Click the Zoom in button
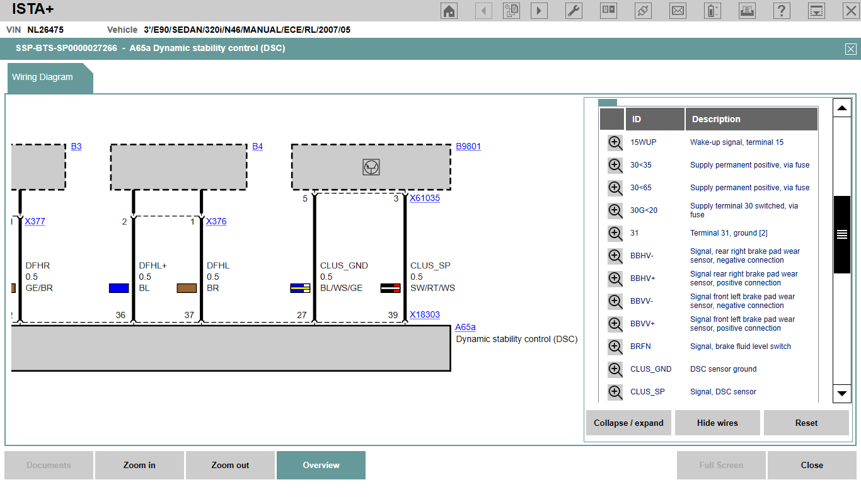The height and width of the screenshot is (504, 861). pyautogui.click(x=139, y=465)
